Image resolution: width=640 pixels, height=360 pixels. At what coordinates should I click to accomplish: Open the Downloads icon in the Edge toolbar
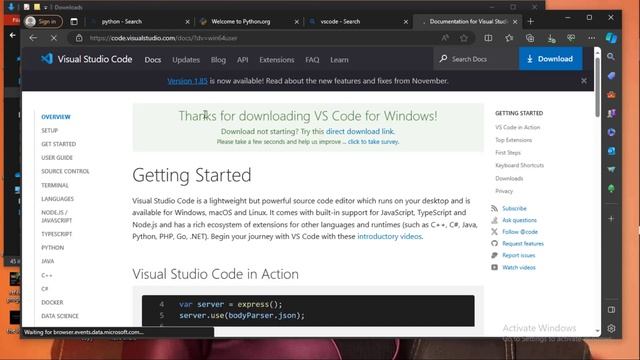click(x=551, y=38)
